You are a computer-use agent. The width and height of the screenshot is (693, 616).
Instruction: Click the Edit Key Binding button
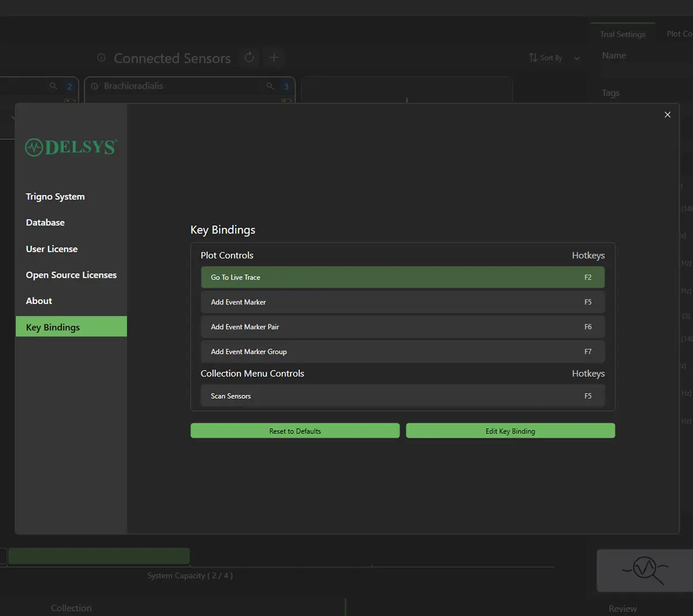510,431
